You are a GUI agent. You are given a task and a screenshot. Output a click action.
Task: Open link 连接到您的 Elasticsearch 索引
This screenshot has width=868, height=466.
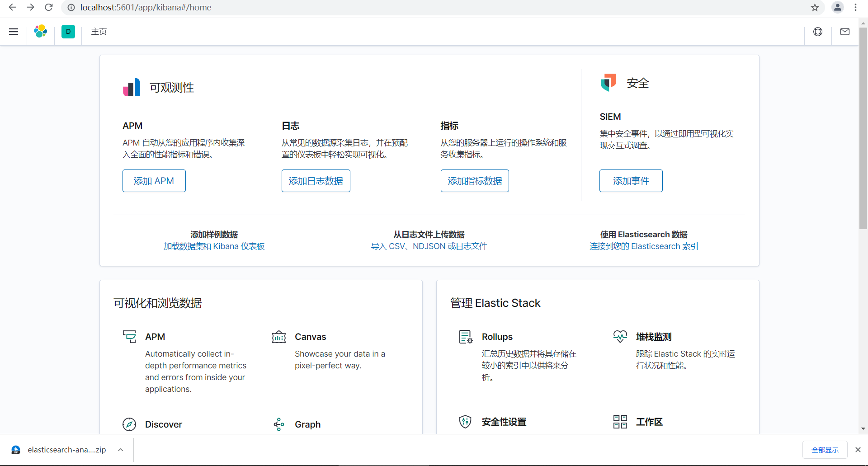pyautogui.click(x=644, y=246)
